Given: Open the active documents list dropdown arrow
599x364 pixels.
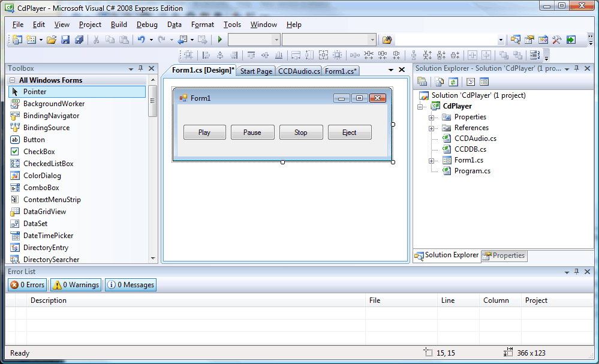Looking at the screenshot, I should [391, 70].
